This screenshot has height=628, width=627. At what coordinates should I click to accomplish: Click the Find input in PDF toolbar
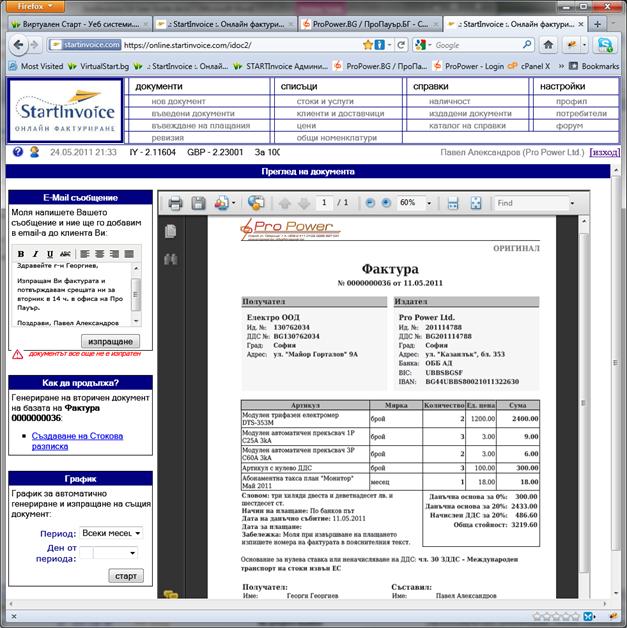(x=531, y=203)
